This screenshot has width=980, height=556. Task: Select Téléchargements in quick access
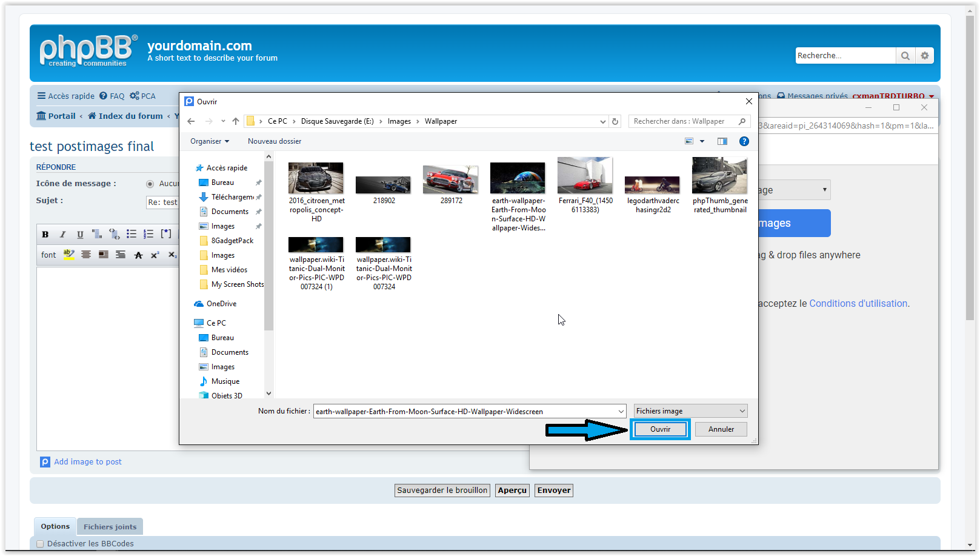tap(227, 197)
